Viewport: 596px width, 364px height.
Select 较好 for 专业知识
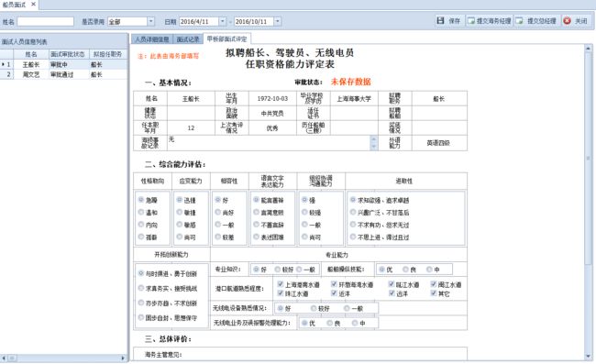tap(278, 270)
